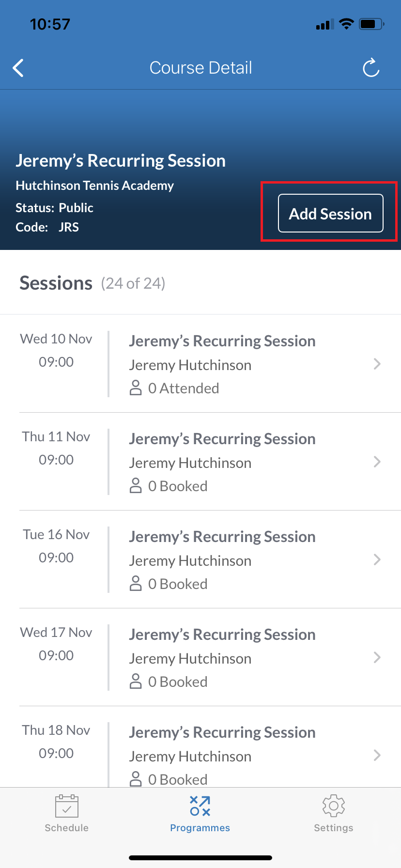The image size is (401, 868).
Task: Tap the Course Detail title
Action: click(200, 68)
